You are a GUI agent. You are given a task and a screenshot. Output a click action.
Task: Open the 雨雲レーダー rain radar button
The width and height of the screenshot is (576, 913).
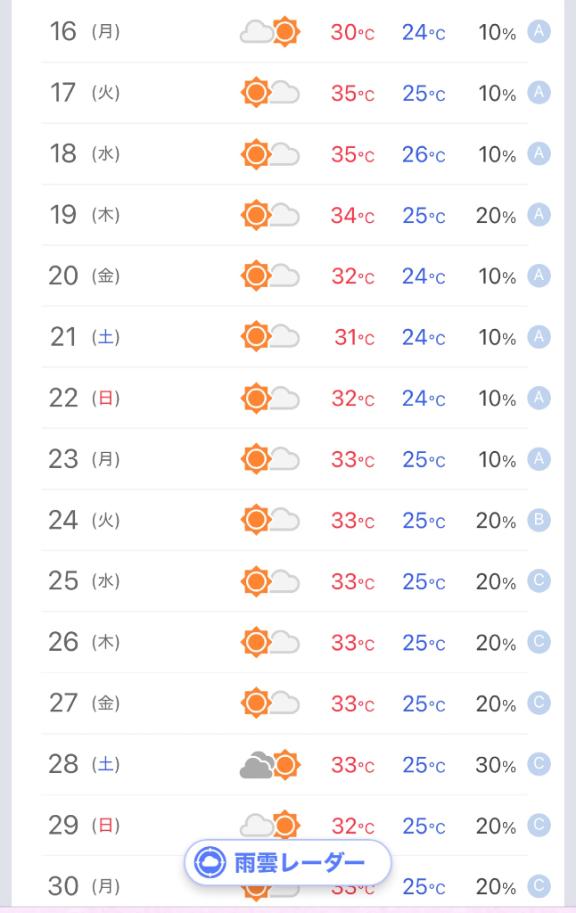click(x=288, y=862)
